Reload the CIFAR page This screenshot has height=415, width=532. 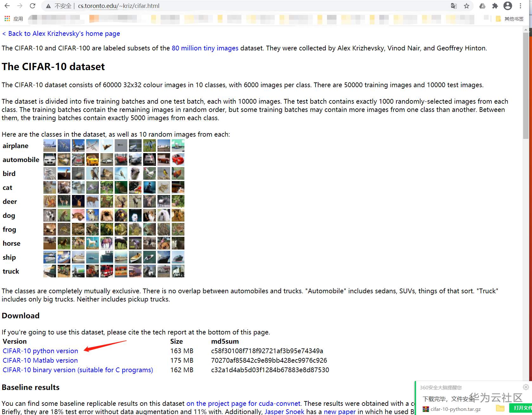(32, 6)
